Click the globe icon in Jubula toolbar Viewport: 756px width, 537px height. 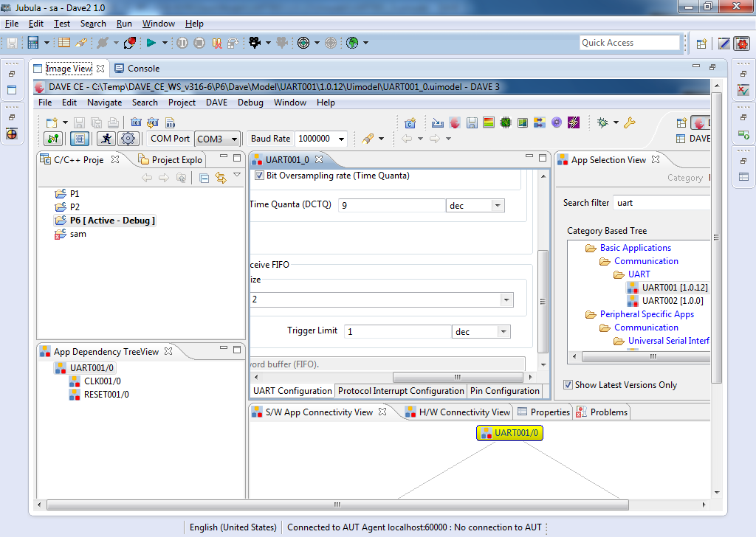[352, 43]
